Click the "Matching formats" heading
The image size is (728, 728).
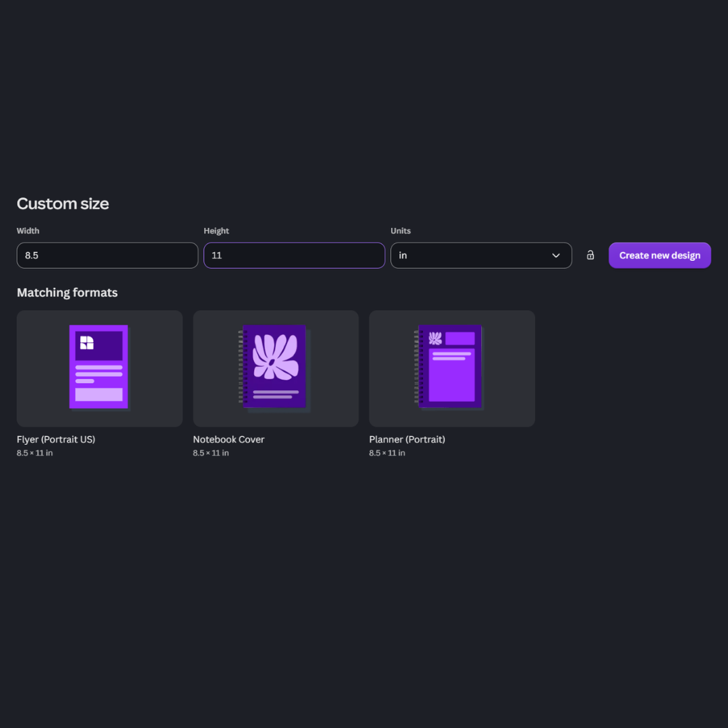click(x=67, y=293)
